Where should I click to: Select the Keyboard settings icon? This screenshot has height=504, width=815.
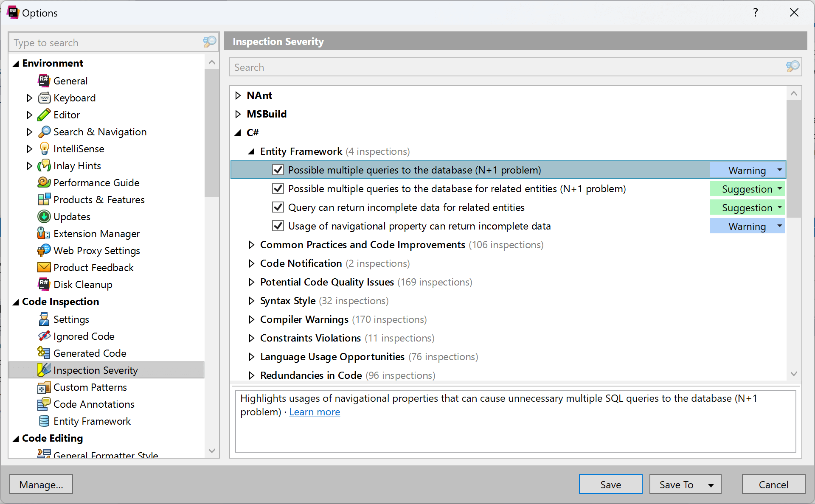point(45,98)
